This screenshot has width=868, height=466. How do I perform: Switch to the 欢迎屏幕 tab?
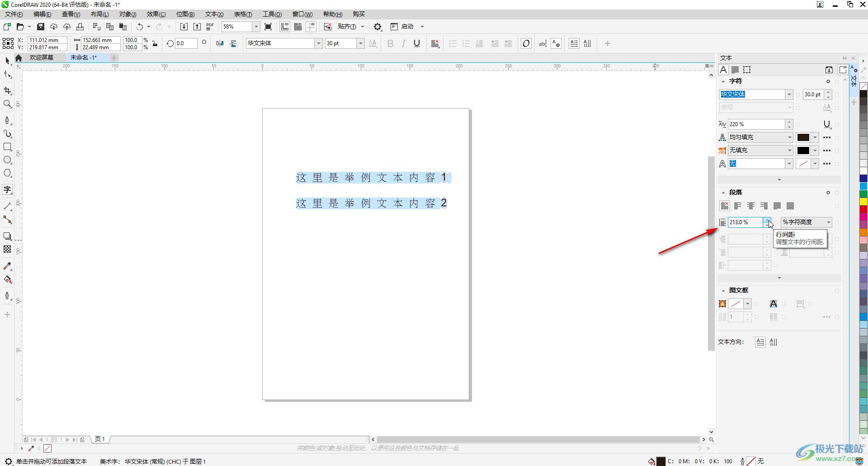(x=42, y=58)
